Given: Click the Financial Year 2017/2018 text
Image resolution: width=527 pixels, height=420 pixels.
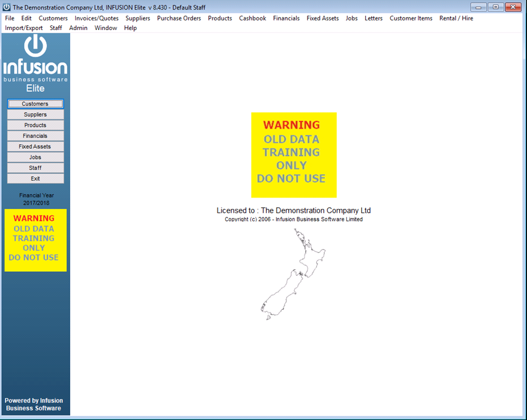Looking at the screenshot, I should tap(36, 199).
